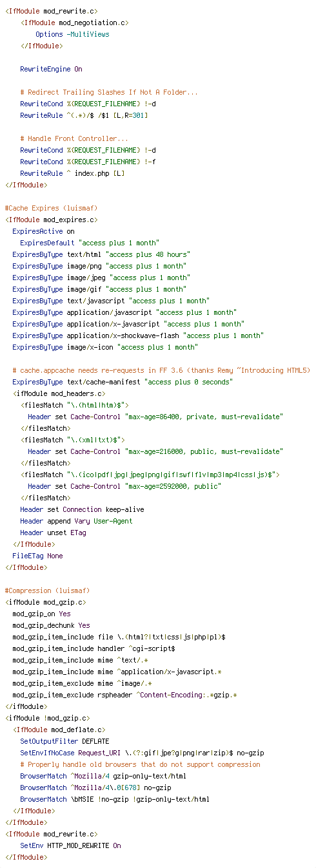This screenshot has height=868, width=316.
Task: Click the ExpiresDefault access plus 1 month line
Action: click(90, 243)
